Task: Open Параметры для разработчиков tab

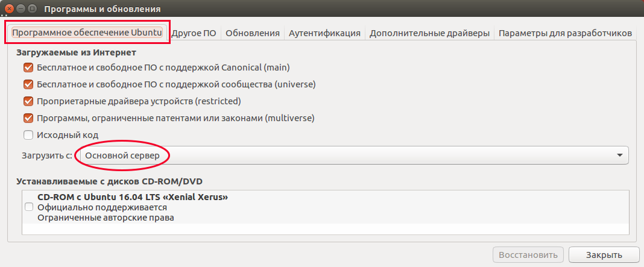Action: 565,33
